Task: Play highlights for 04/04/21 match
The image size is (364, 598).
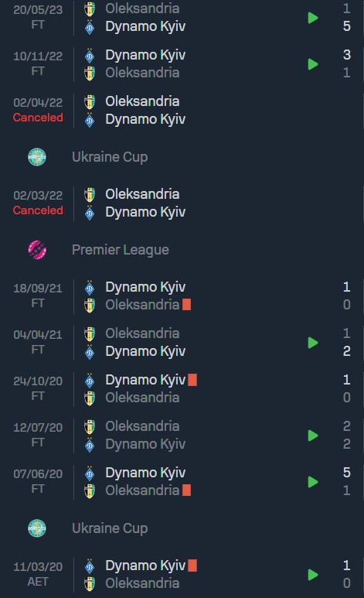Action: [x=313, y=343]
